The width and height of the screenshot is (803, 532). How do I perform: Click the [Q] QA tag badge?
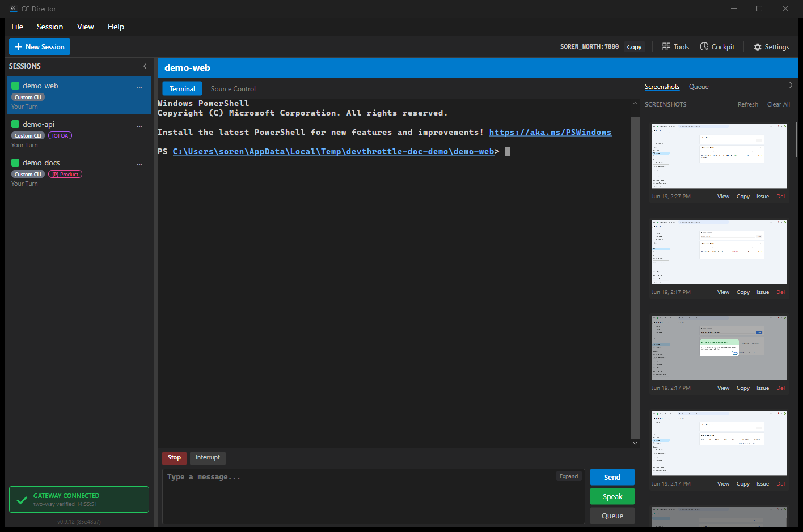(x=60, y=135)
